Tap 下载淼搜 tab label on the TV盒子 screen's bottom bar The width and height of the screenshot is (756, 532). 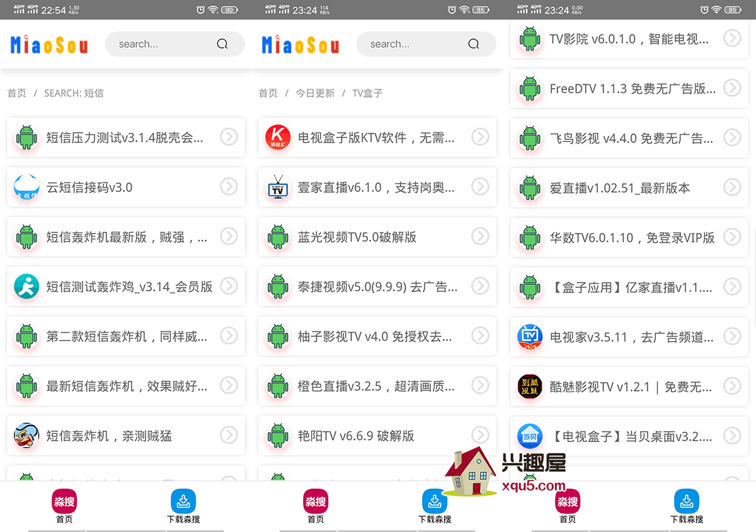435,519
